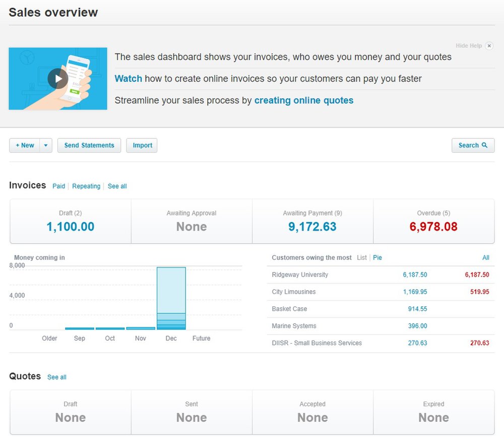504x443 pixels.
Task: Open the Repeating invoices filter
Action: 86,186
